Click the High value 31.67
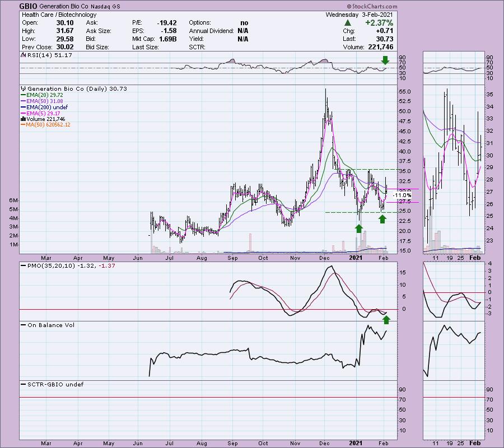 click(x=65, y=31)
